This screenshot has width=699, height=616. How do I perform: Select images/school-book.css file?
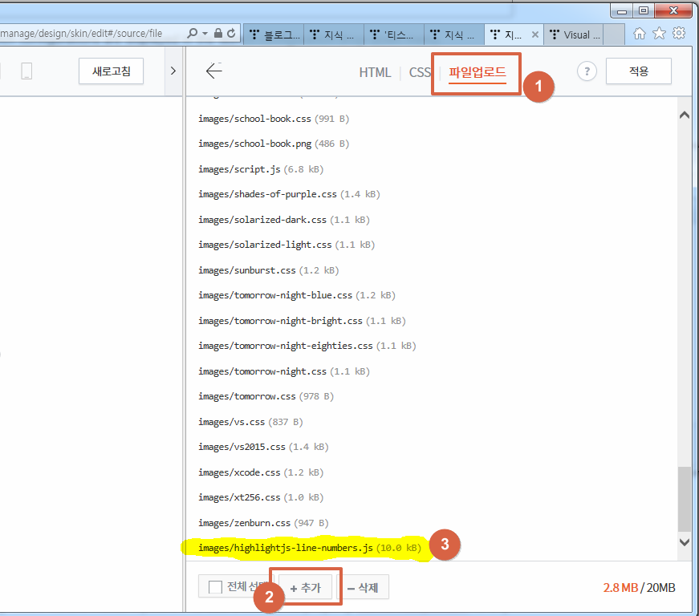click(274, 119)
